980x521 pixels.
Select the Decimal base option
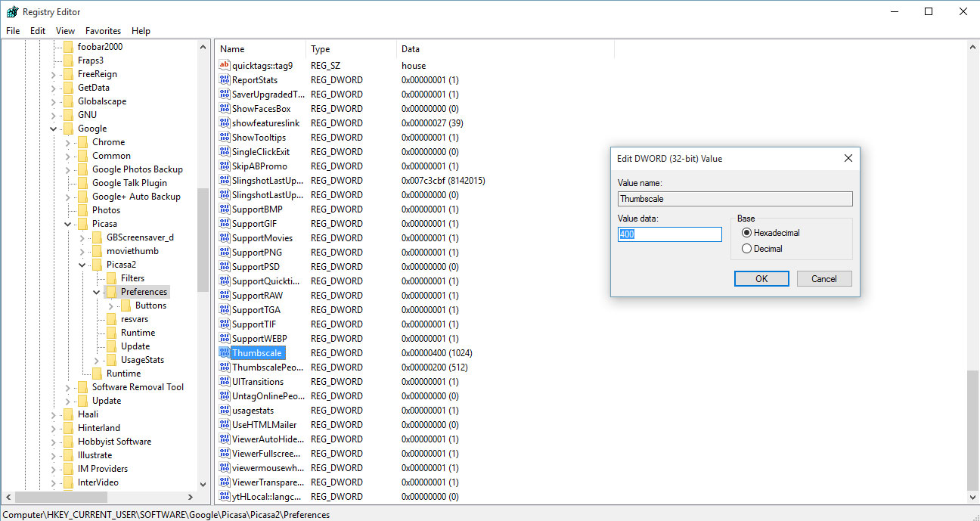[x=747, y=249]
